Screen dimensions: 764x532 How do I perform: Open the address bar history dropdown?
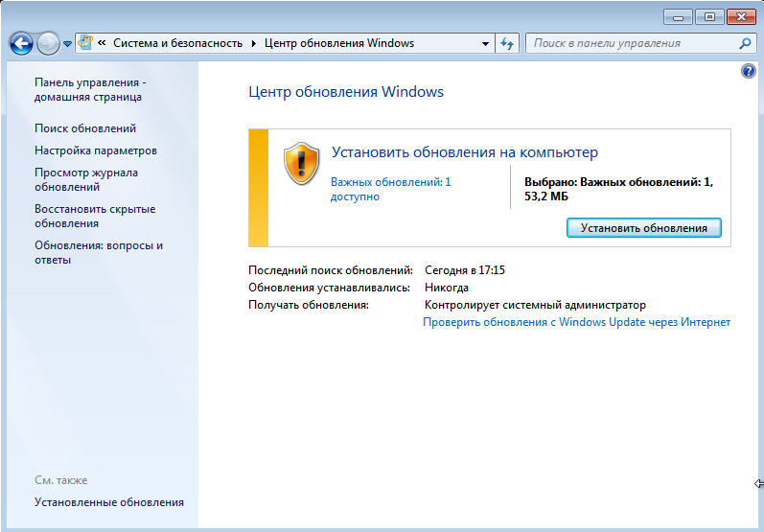[x=485, y=43]
